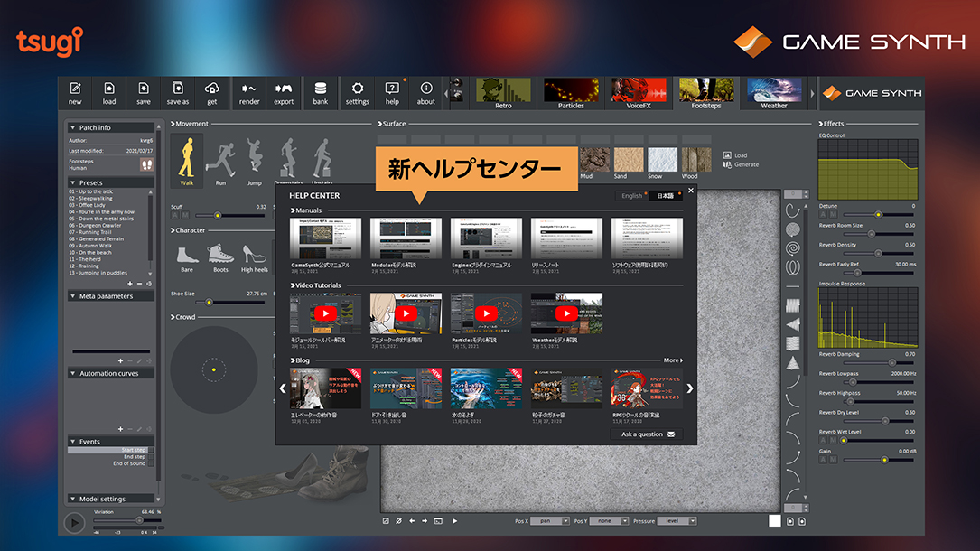The width and height of the screenshot is (980, 551).
Task: Open the Pos X pan dropdown
Action: pos(549,521)
